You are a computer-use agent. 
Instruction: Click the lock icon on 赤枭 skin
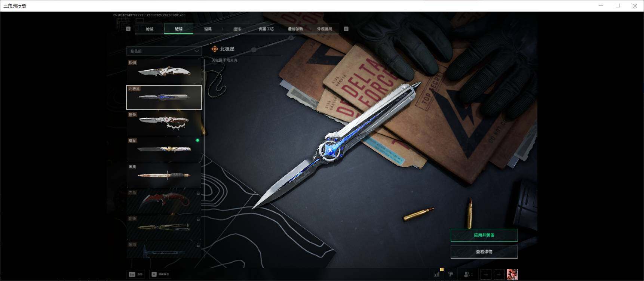click(198, 193)
